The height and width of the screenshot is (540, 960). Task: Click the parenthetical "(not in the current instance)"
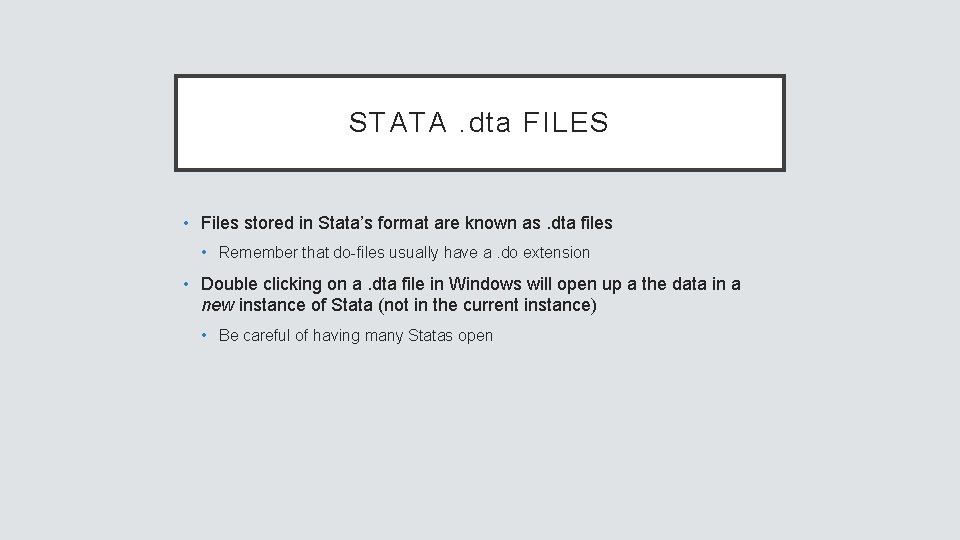487,305
